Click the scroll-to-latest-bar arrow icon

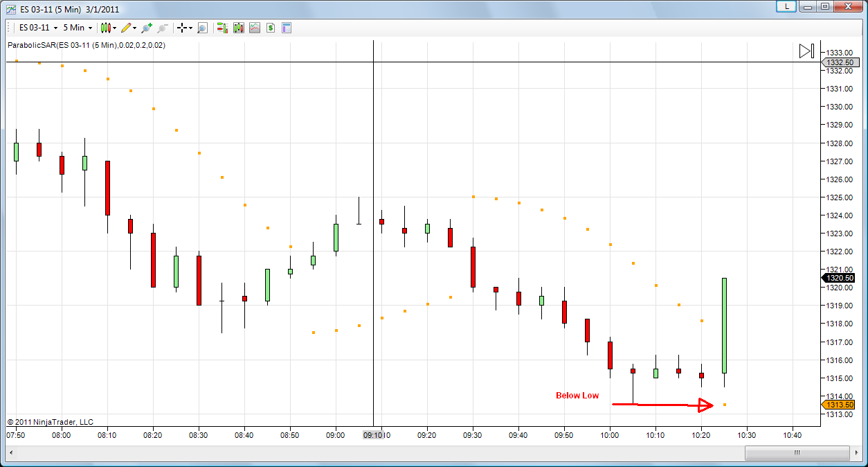(x=806, y=51)
